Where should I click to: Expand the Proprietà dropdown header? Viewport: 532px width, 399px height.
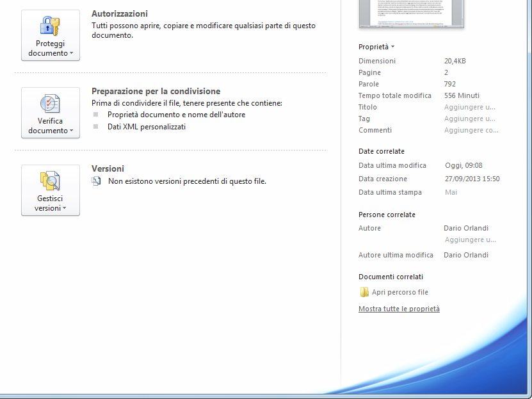click(x=376, y=47)
